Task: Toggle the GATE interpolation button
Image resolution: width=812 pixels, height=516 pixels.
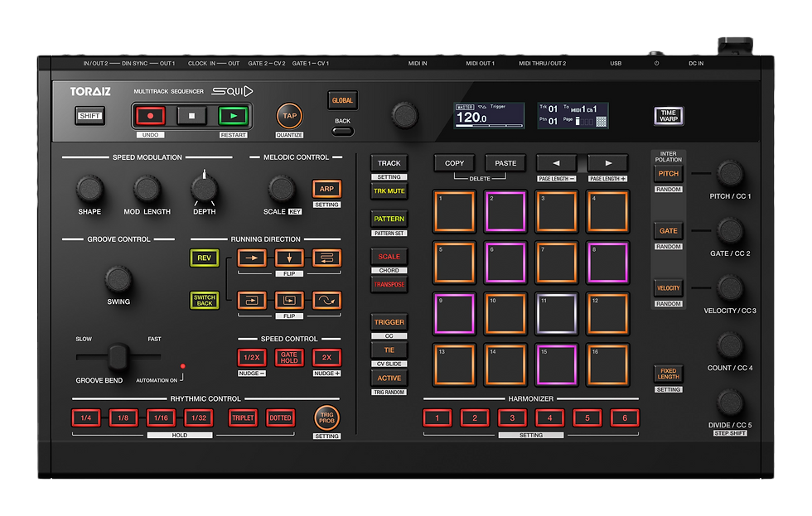Action: click(x=668, y=231)
